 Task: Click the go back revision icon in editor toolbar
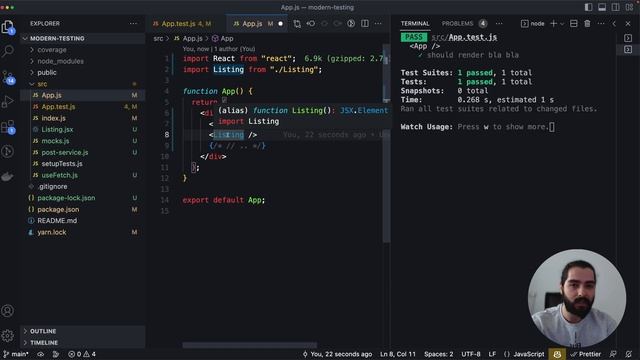click(x=311, y=24)
